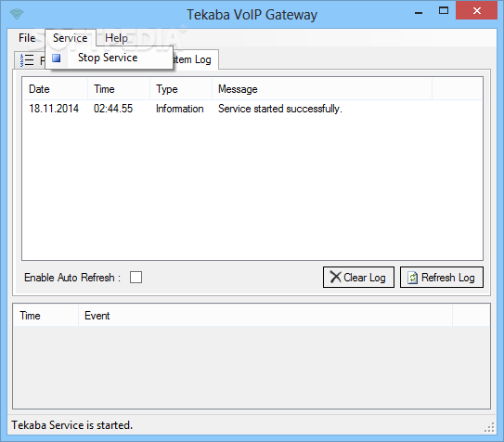Viewport: 504px width, 442px height.
Task: Open the File menu
Action: (27, 38)
